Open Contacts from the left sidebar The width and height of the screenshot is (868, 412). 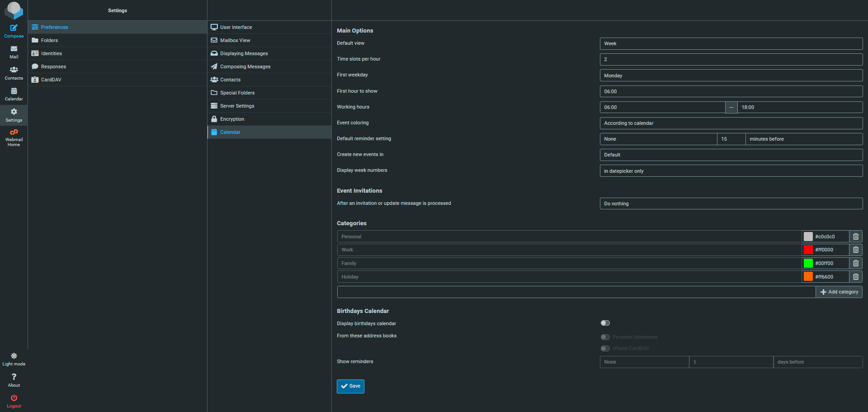14,73
